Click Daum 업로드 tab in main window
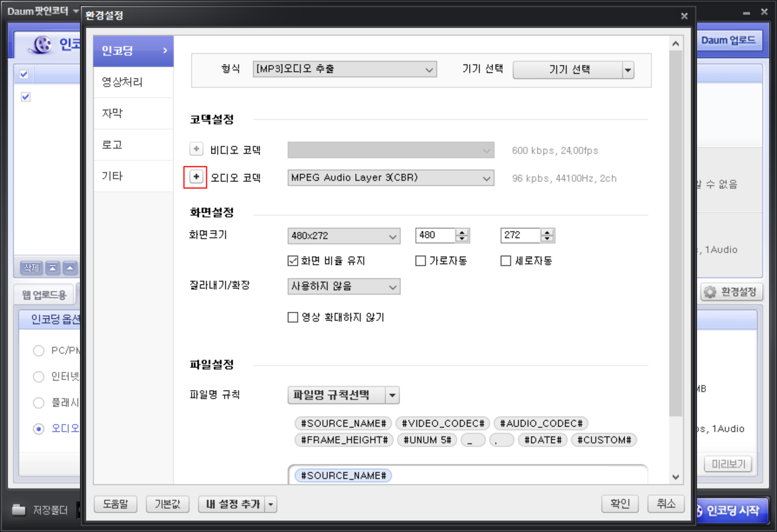 (728, 40)
